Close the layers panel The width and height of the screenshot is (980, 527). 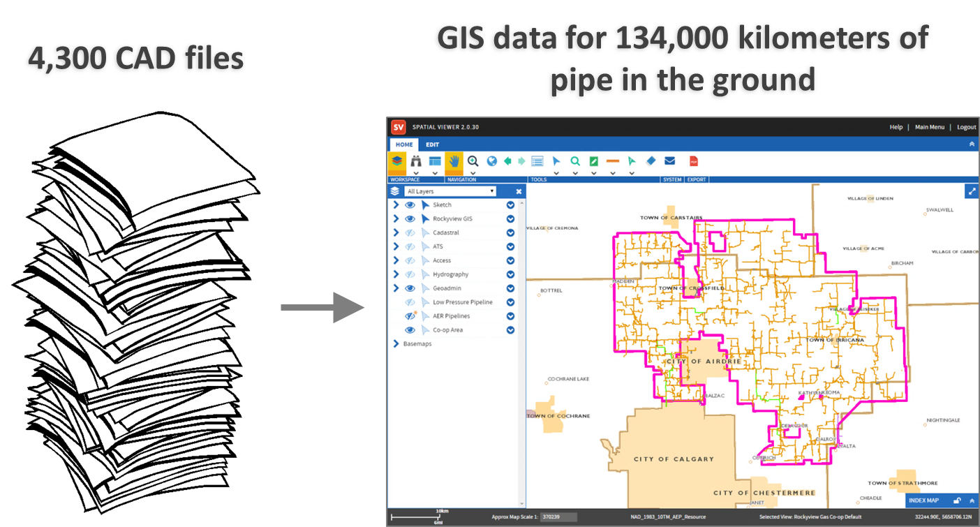click(519, 191)
